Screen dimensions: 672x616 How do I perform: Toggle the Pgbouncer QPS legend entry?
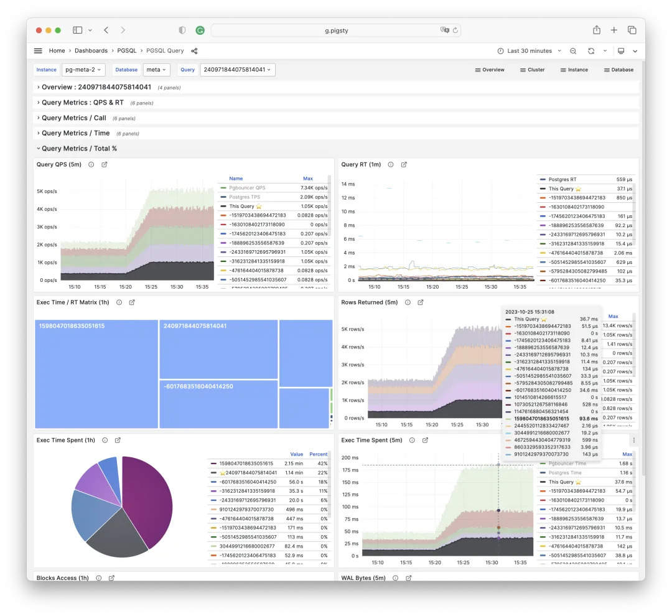(x=248, y=187)
